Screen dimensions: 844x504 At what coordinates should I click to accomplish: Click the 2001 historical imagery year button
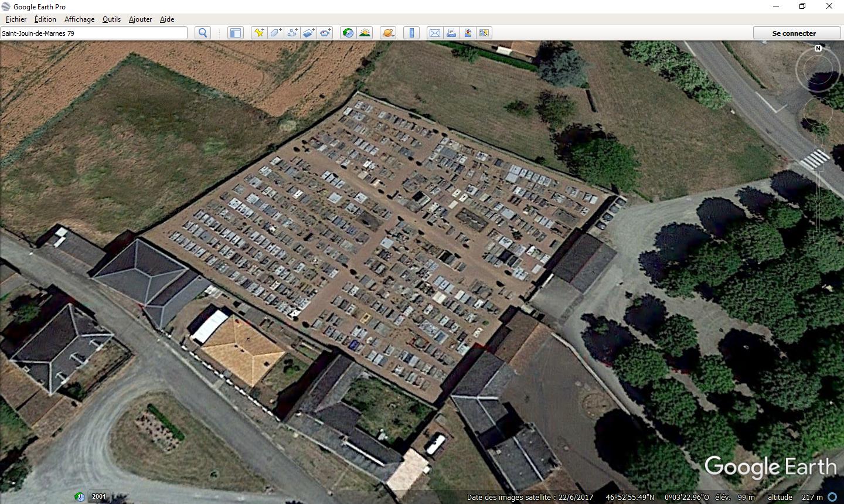pos(99,496)
